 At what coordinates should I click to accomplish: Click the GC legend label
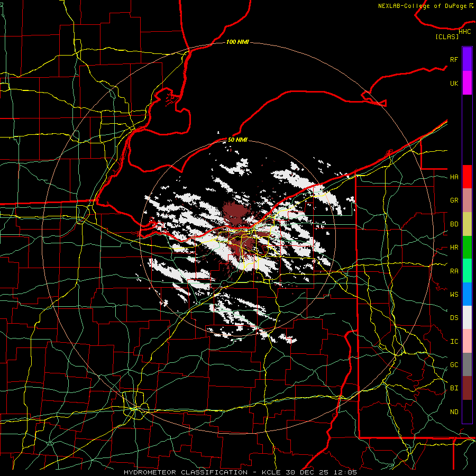coord(454,365)
